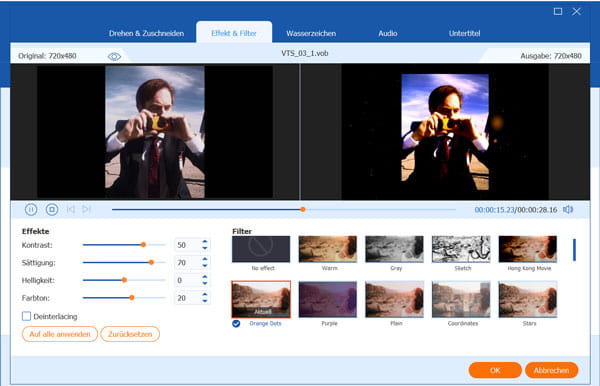Close the editor window
Image resolution: width=600 pixels, height=386 pixels.
coord(576,11)
